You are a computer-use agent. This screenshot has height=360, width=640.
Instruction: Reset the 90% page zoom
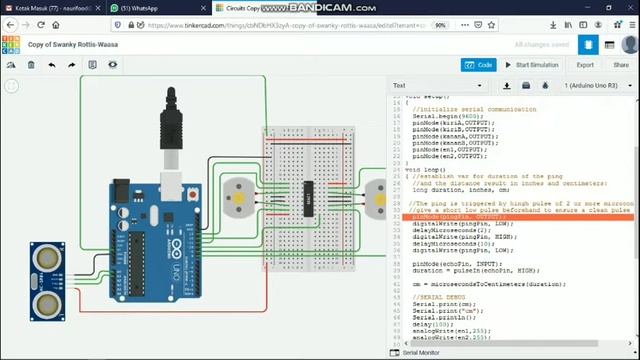point(440,25)
